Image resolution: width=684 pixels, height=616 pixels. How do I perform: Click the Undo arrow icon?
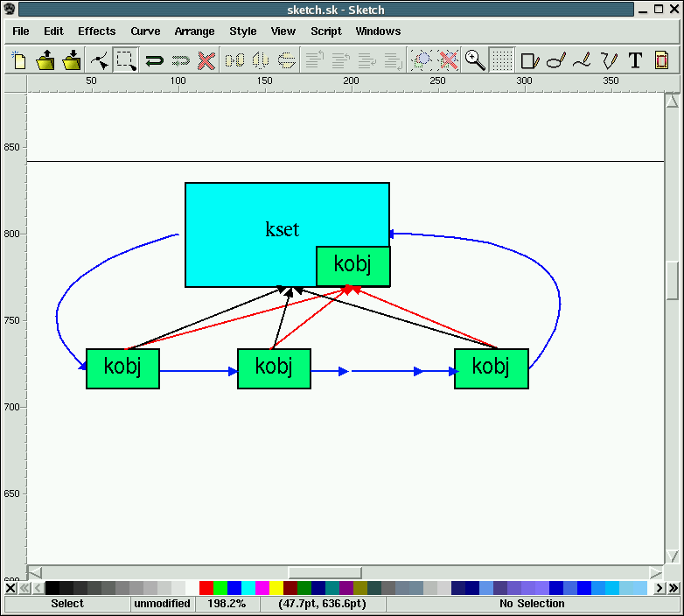coord(155,60)
